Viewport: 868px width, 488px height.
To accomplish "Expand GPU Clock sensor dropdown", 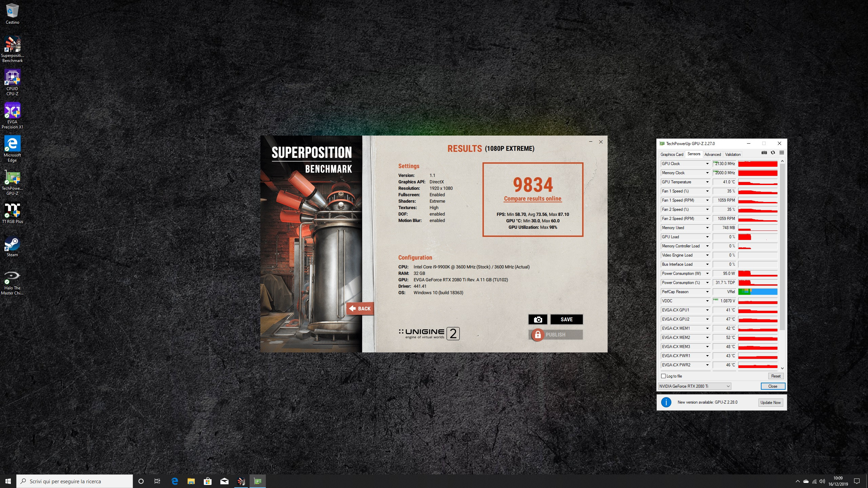I will click(707, 164).
